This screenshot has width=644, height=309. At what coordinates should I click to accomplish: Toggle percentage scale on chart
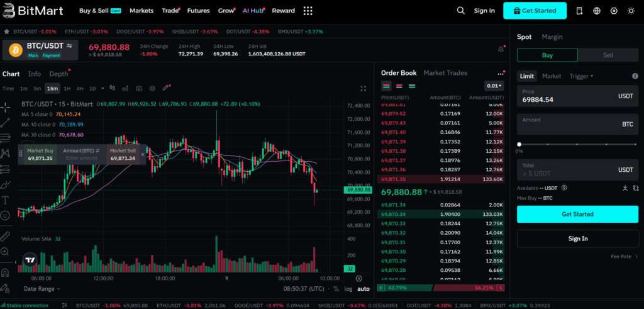coord(336,289)
